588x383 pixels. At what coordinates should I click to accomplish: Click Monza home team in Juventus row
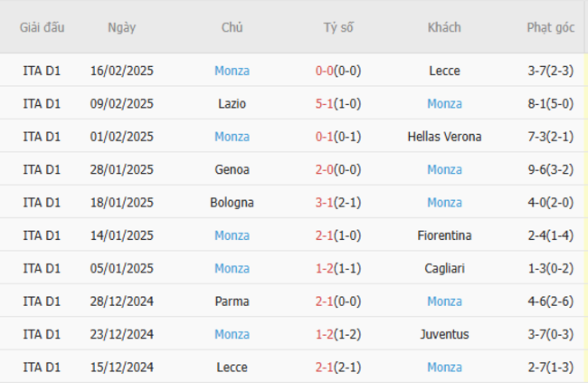click(232, 334)
